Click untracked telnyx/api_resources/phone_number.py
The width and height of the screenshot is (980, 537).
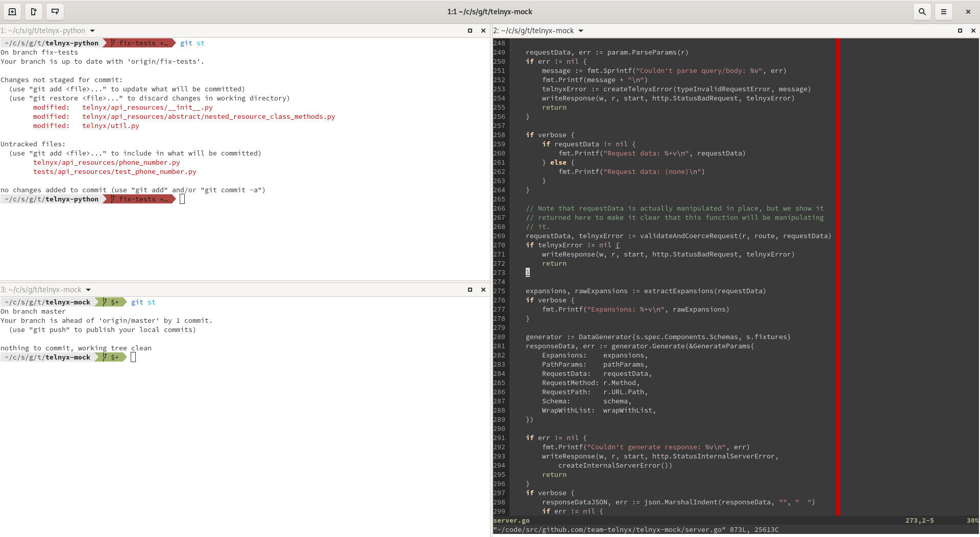106,162
